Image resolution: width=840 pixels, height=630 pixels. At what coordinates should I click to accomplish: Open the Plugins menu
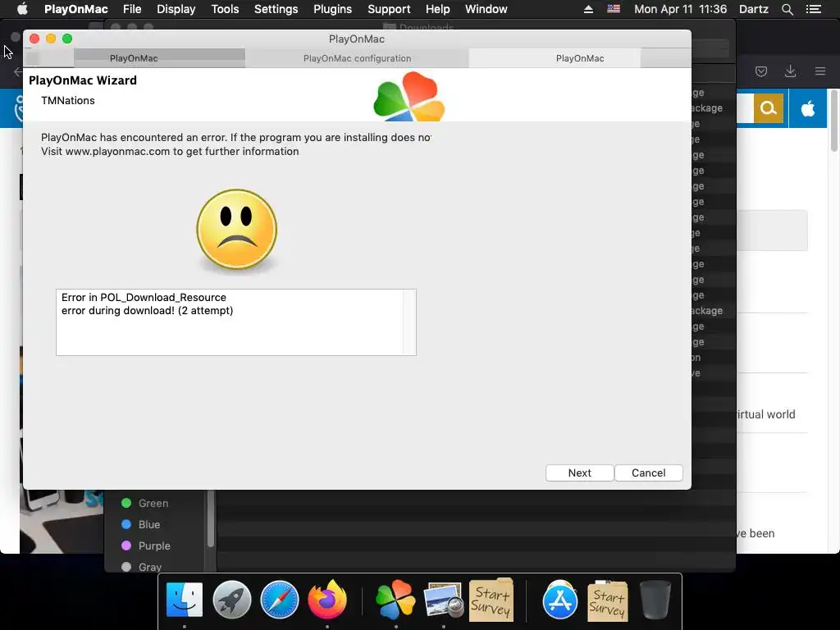pos(332,9)
